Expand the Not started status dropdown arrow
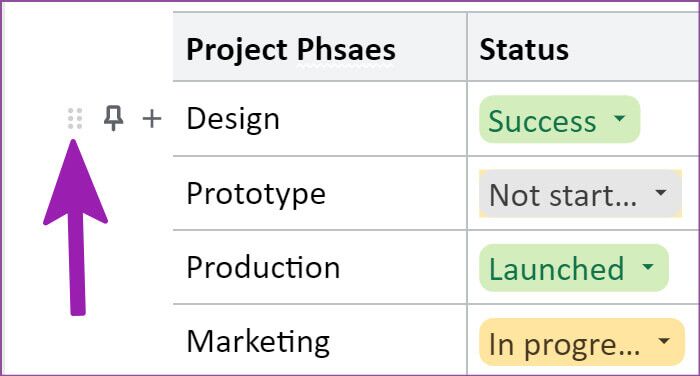Image resolution: width=700 pixels, height=376 pixels. (661, 193)
